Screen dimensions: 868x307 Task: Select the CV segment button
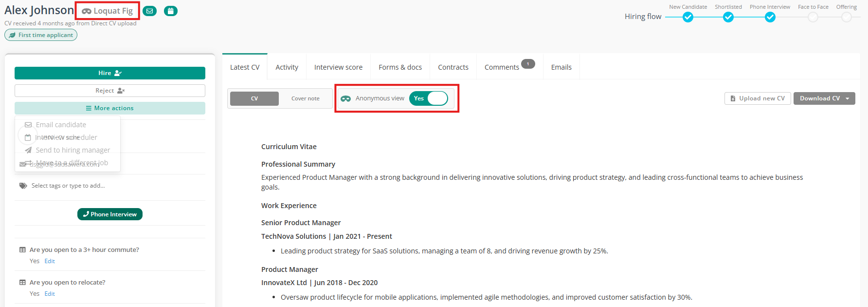(x=254, y=98)
